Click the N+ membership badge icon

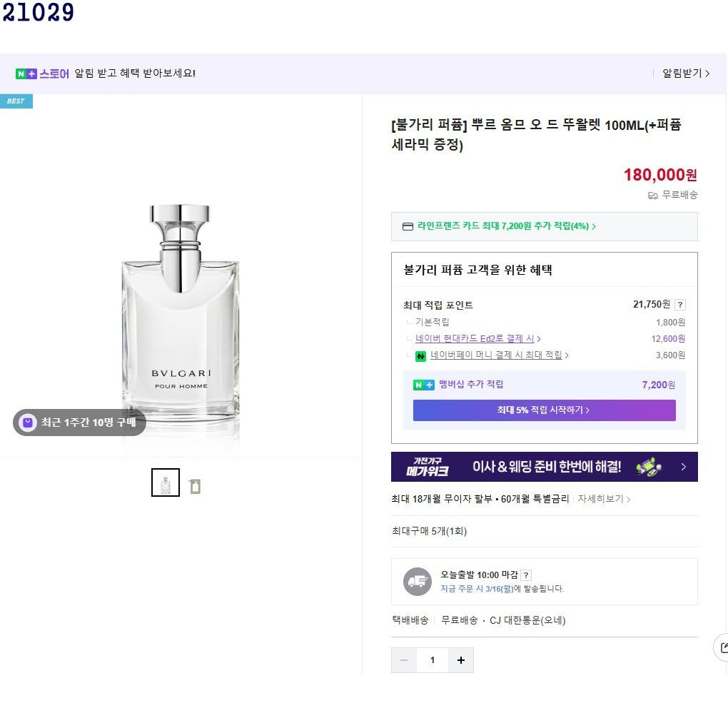(x=423, y=385)
